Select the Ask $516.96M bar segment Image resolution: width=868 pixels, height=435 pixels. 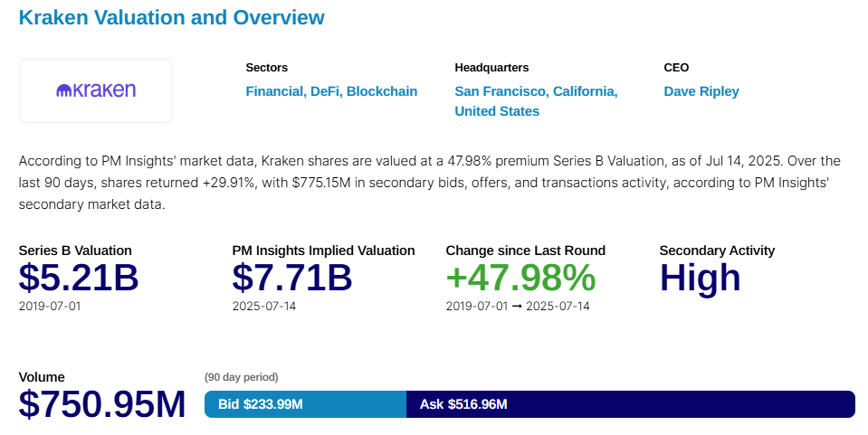630,404
